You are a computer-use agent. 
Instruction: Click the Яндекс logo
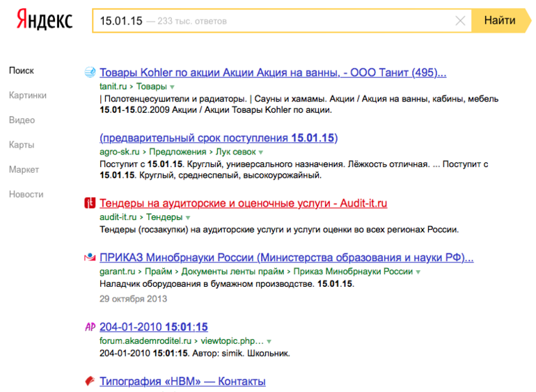click(x=45, y=19)
